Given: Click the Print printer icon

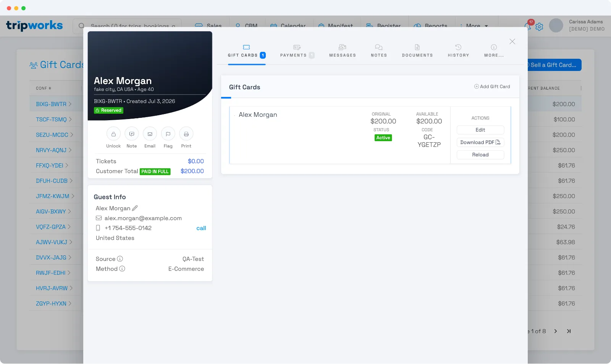Looking at the screenshot, I should (x=186, y=134).
